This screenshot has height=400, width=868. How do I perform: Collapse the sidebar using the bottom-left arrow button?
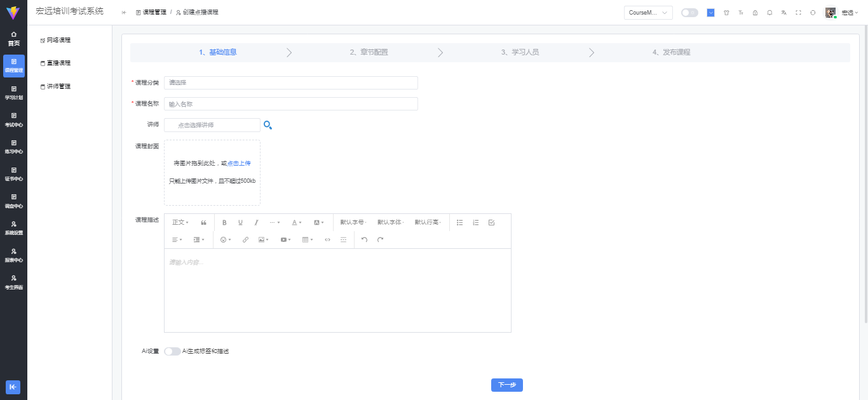(x=13, y=387)
